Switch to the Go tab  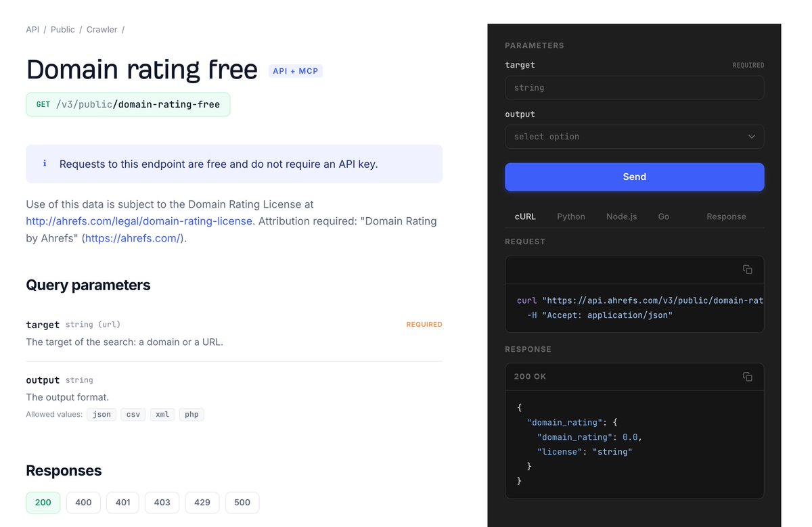point(664,216)
